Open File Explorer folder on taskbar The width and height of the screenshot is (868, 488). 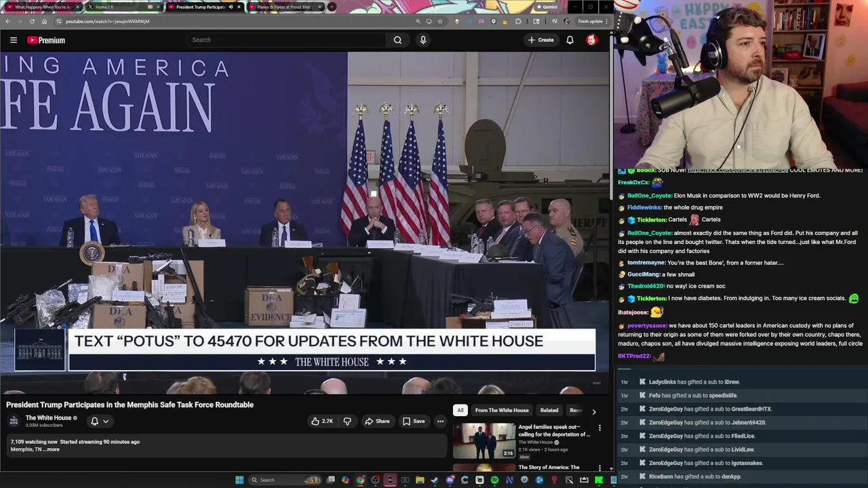(420, 480)
